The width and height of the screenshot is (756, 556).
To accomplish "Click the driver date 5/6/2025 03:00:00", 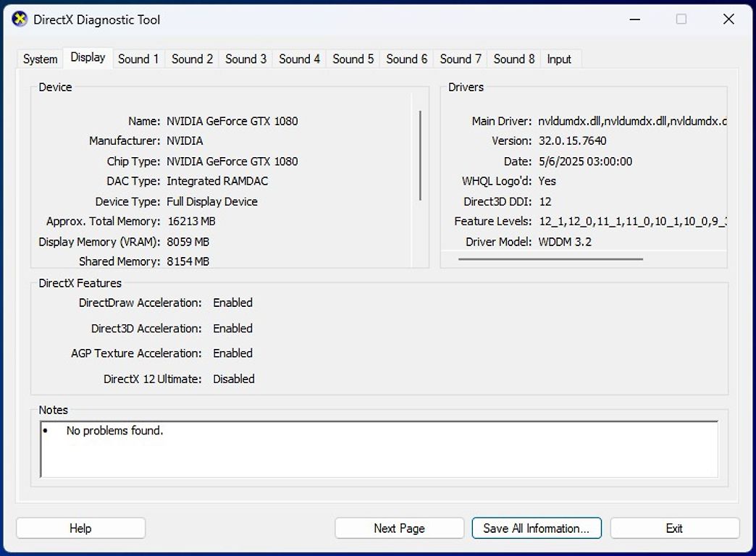I will click(585, 161).
